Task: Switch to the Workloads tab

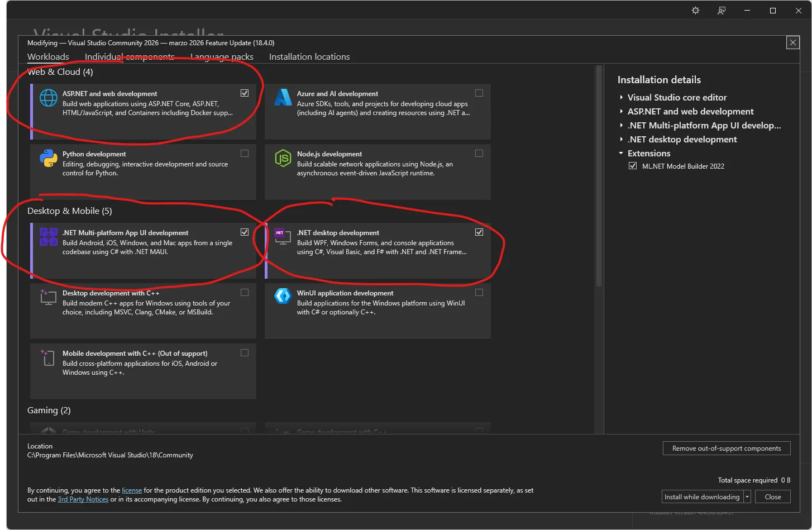Action: (48, 57)
